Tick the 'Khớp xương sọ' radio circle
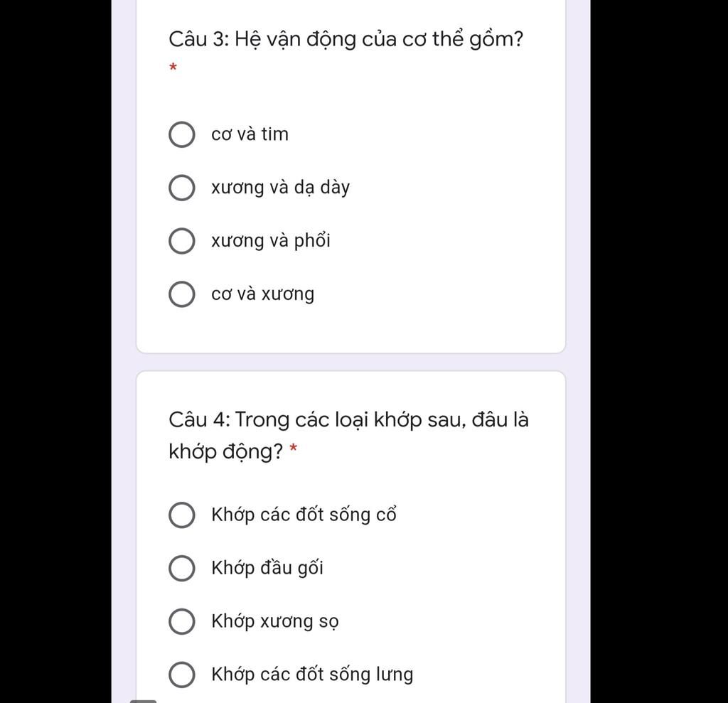 pyautogui.click(x=181, y=621)
